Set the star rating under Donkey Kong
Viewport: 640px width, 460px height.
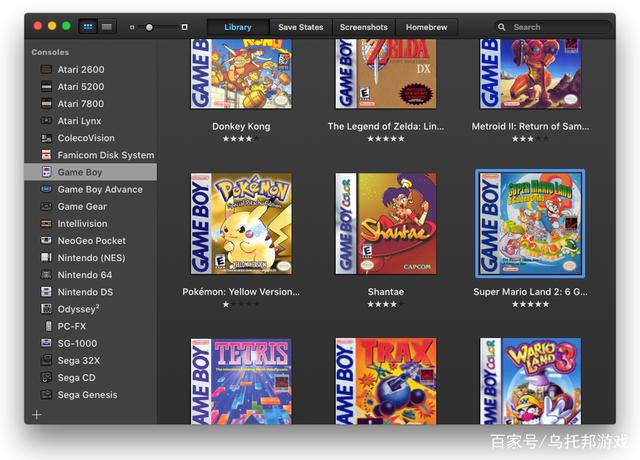tap(241, 139)
